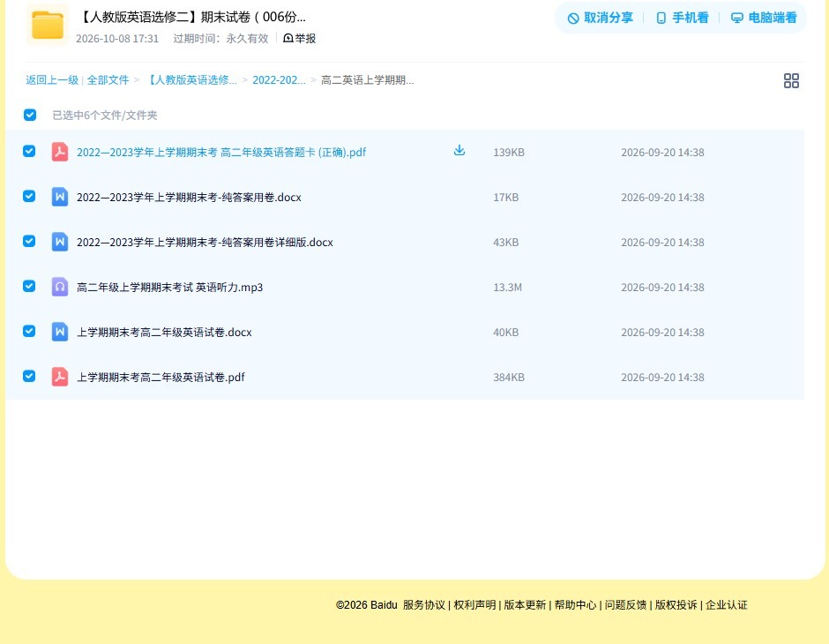829x644 pixels.
Task: Click the share title 【人教版英语选修二】期末试卷
Action: tap(192, 17)
